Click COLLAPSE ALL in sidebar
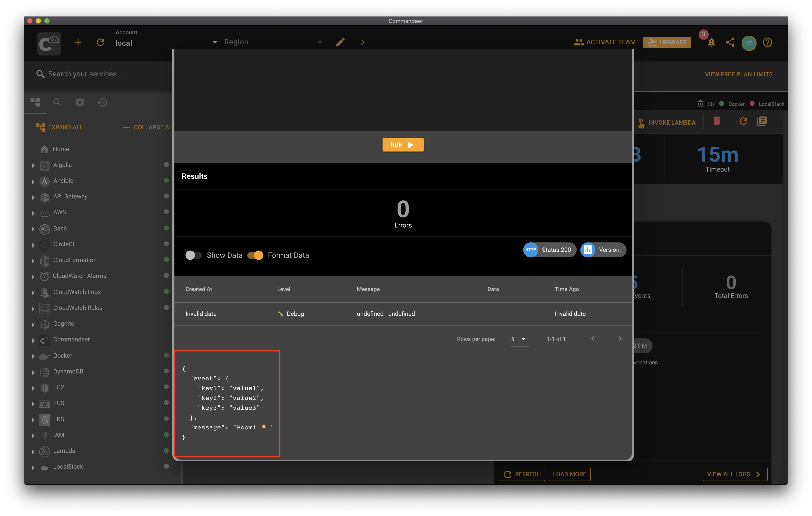This screenshot has width=812, height=516. point(148,127)
